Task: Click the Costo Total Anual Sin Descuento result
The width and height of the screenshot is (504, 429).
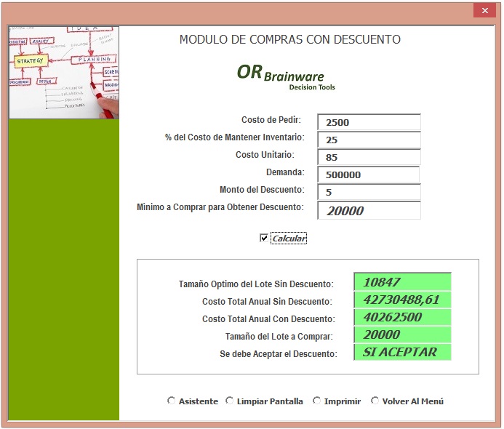Action: pos(402,300)
